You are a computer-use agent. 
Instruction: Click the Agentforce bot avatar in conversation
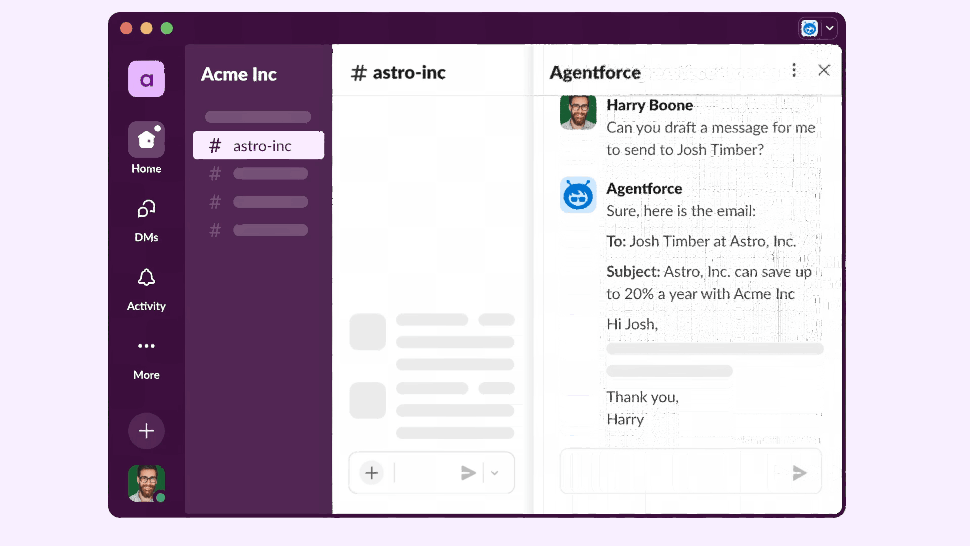pyautogui.click(x=578, y=195)
